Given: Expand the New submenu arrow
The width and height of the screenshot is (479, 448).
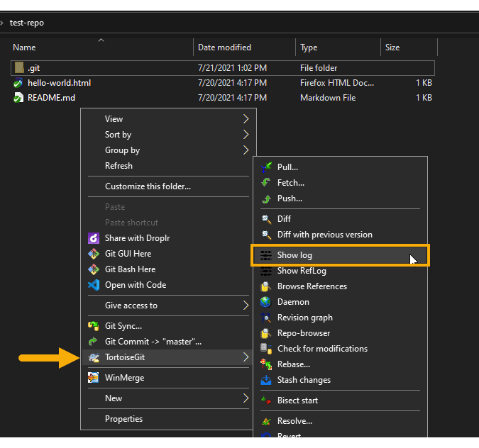Looking at the screenshot, I should (246, 398).
